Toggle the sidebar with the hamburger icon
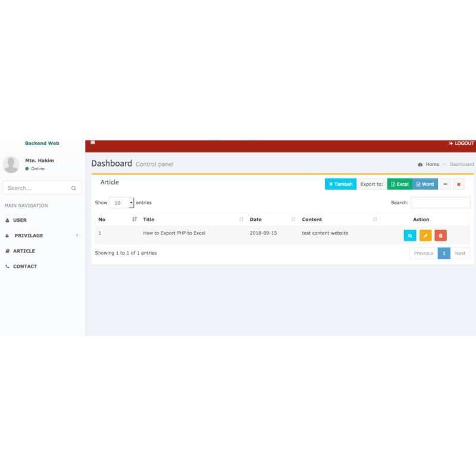This screenshot has width=476, height=476. 93,143
